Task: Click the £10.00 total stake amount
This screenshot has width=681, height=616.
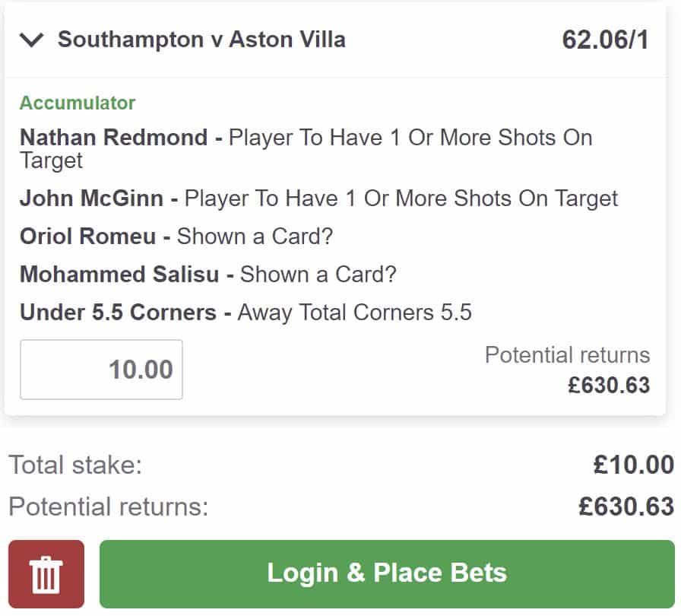Action: click(633, 465)
